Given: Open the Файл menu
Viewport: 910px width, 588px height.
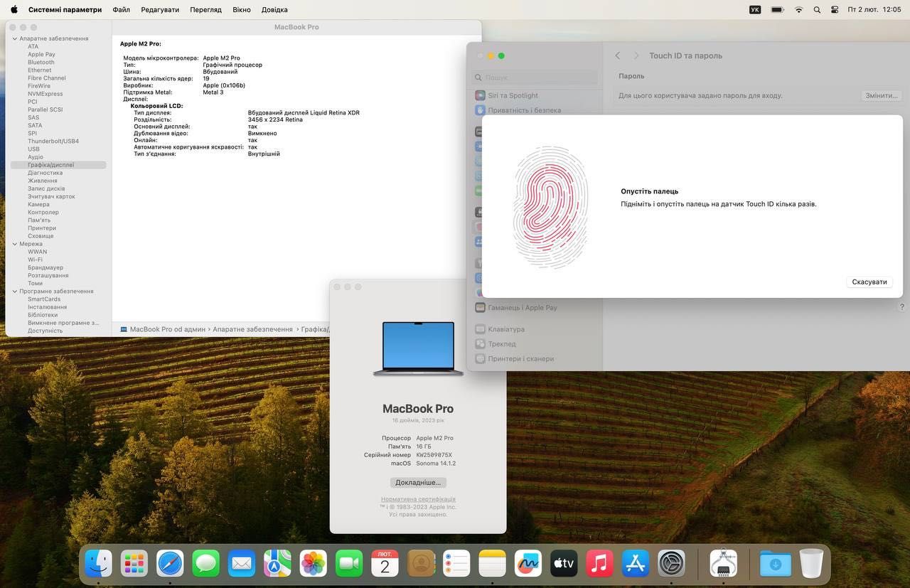Looking at the screenshot, I should [121, 9].
